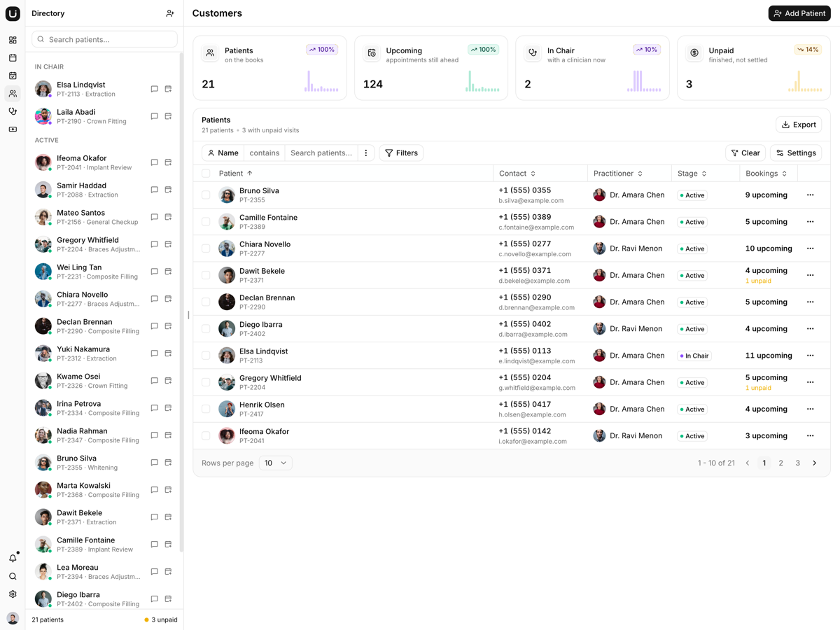
Task: Open row actions menu for Elsa Lindqvist
Action: pyautogui.click(x=810, y=356)
